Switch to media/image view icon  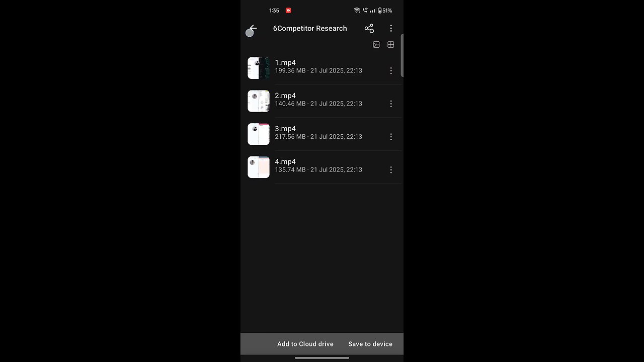(x=376, y=45)
